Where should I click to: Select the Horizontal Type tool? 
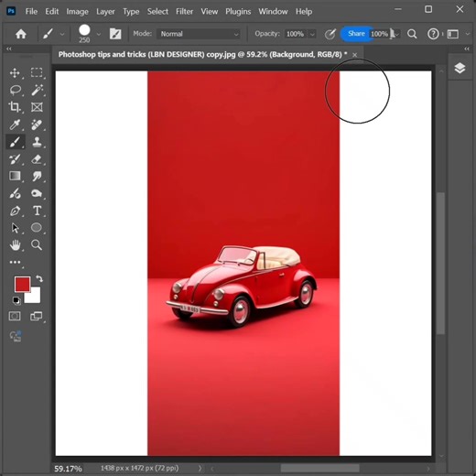coord(37,211)
